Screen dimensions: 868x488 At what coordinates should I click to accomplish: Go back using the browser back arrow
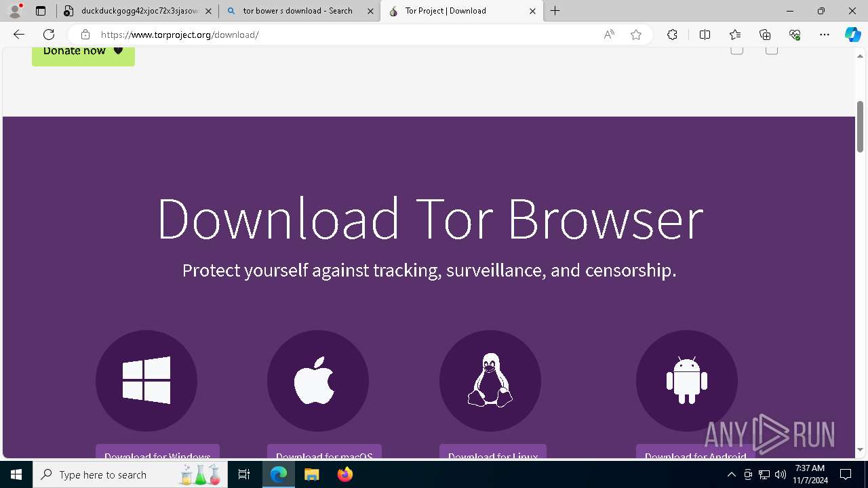coord(19,35)
